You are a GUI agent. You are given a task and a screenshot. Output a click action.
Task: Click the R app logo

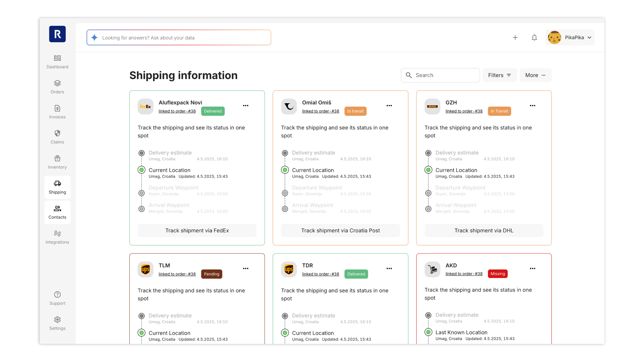click(x=57, y=34)
